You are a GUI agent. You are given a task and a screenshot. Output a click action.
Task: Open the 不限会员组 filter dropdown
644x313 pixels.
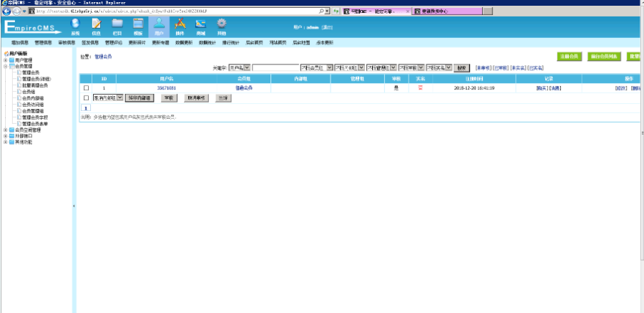coord(317,67)
